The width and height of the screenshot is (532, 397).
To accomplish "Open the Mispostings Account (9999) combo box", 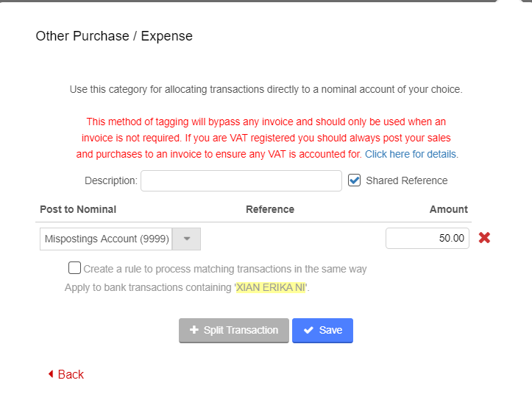I will coord(107,239).
